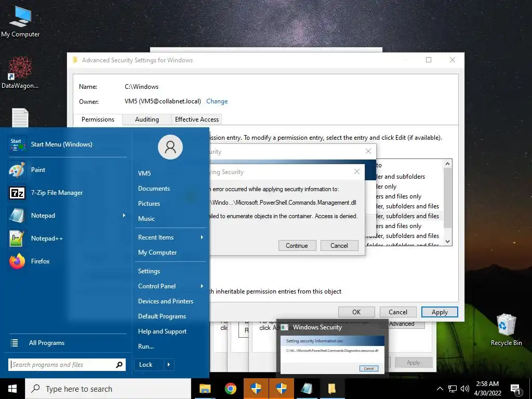This screenshot has height=399, width=532.
Task: Click Cancel in the error dialog
Action: pos(339,246)
